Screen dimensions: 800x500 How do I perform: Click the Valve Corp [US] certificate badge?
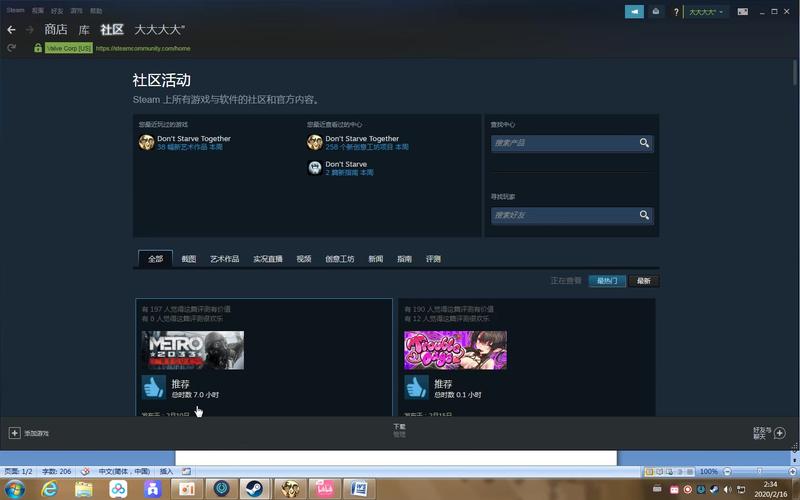pos(69,48)
